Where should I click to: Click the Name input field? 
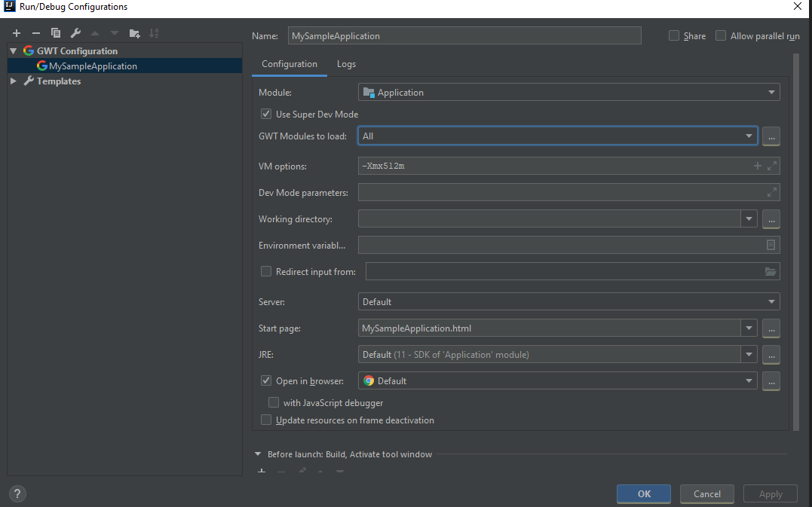pos(464,35)
